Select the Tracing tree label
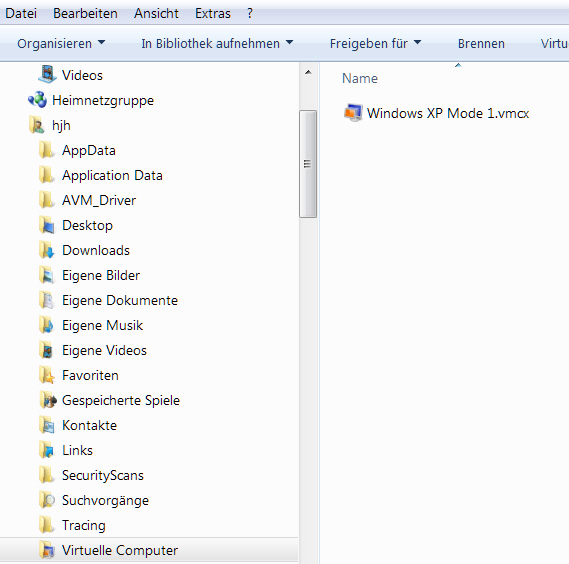 [84, 526]
